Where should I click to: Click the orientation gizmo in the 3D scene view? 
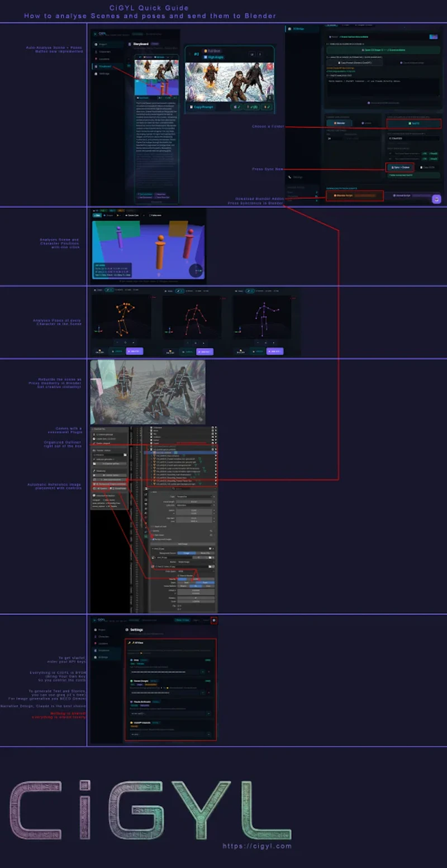[x=196, y=270]
